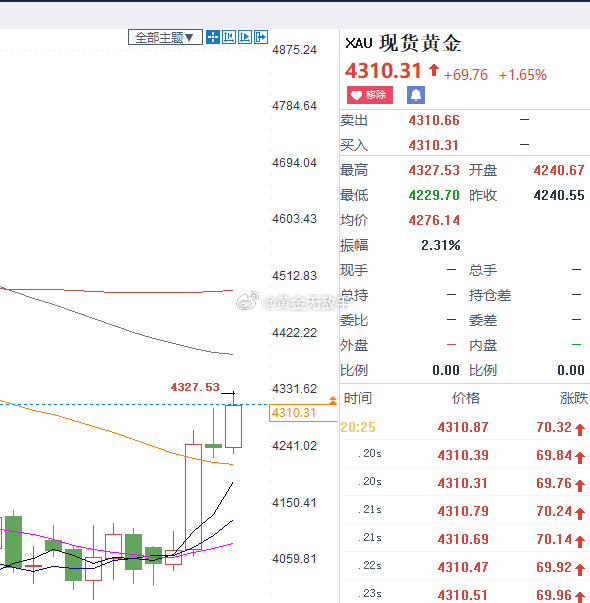Screen dimensions: 590x603
Task: Click the y-axis label 4512.83
Action: pos(294,276)
